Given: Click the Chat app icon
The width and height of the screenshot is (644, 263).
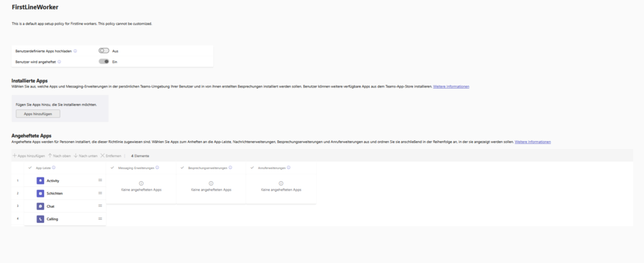Looking at the screenshot, I should pos(40,206).
